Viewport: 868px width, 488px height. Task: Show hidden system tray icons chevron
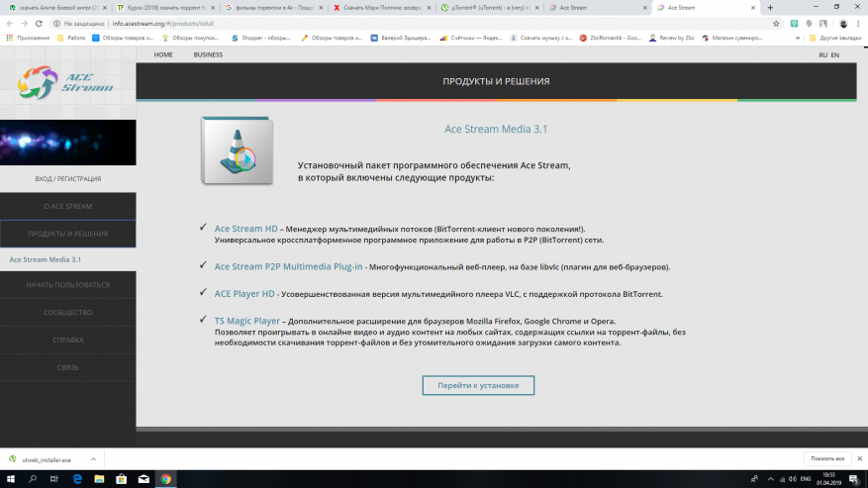pos(770,479)
